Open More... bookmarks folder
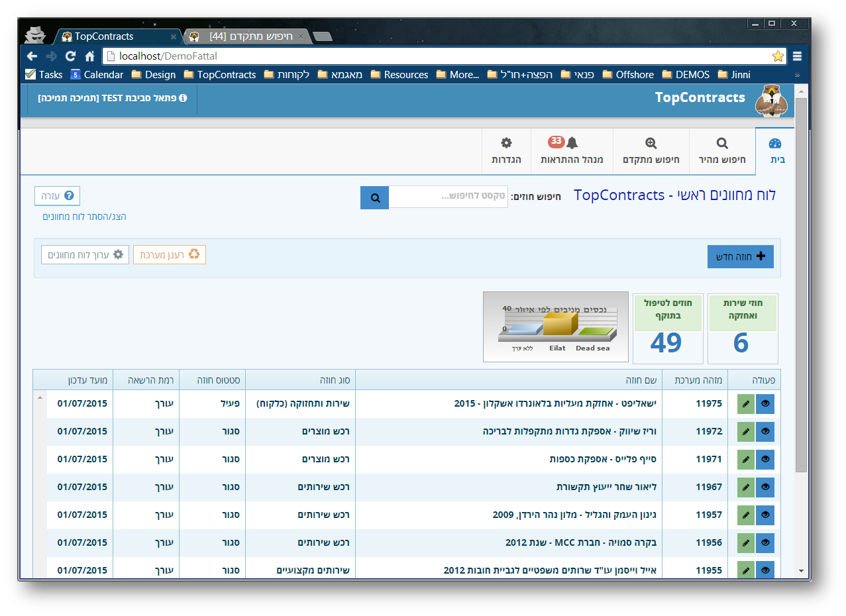 click(458, 75)
